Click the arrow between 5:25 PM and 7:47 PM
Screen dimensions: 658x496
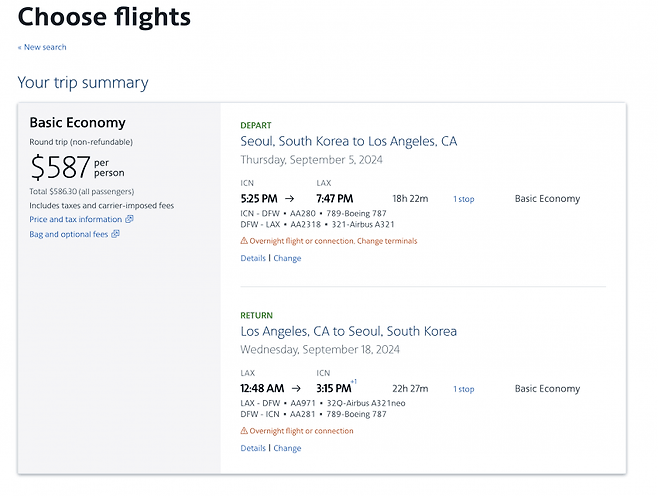pos(290,199)
